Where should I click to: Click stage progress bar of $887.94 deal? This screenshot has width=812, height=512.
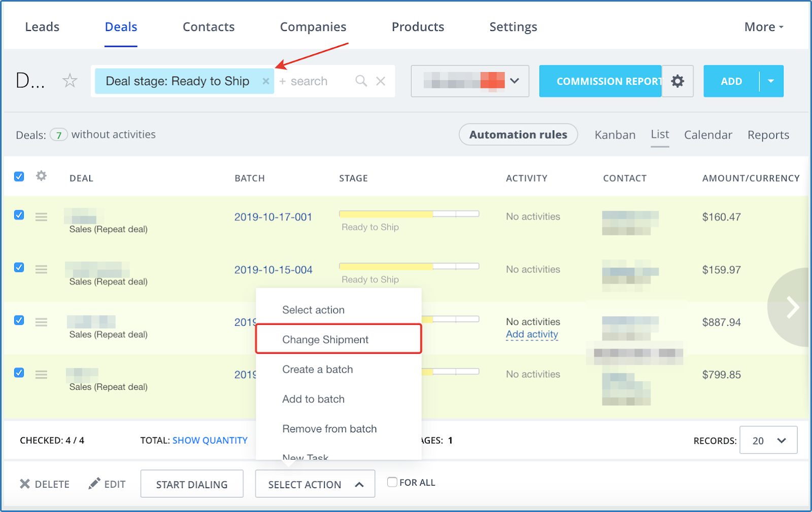pyautogui.click(x=451, y=319)
